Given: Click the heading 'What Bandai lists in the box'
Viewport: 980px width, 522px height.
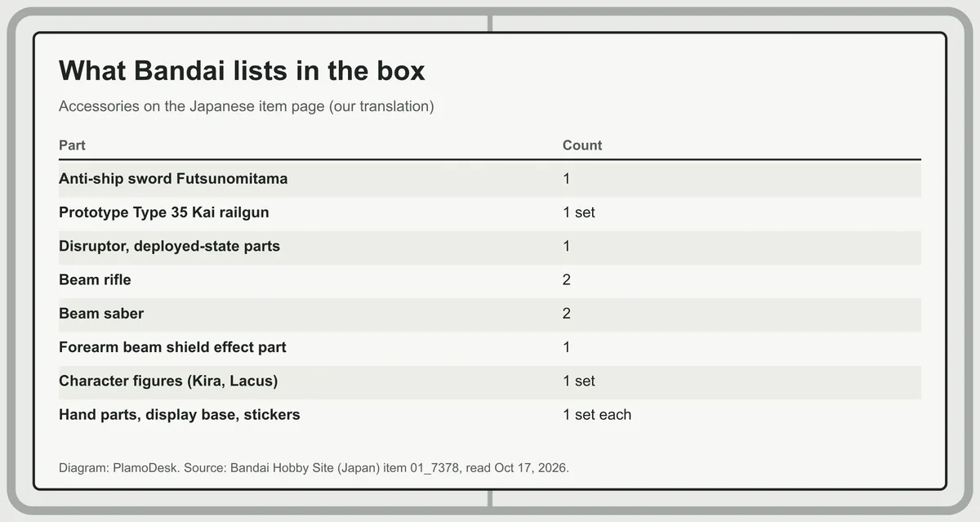Looking at the screenshot, I should pyautogui.click(x=242, y=71).
